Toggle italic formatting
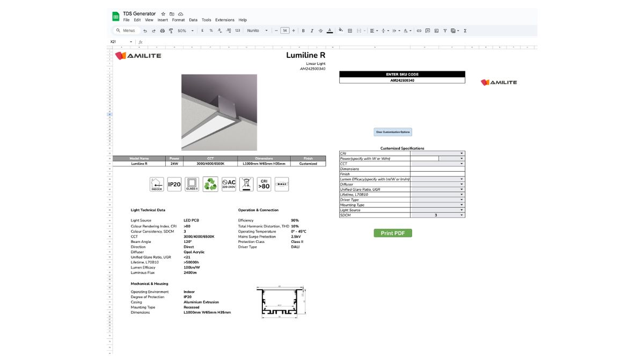The width and height of the screenshot is (644, 362). 312,31
